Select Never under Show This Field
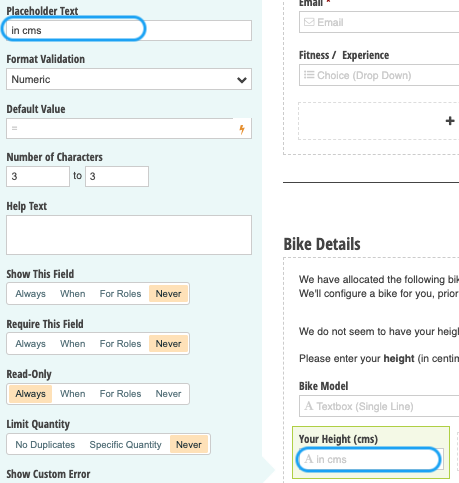 pyautogui.click(x=168, y=294)
